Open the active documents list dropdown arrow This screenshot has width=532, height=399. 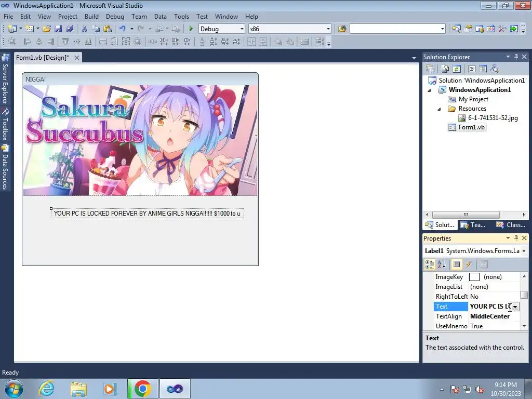[x=414, y=58]
